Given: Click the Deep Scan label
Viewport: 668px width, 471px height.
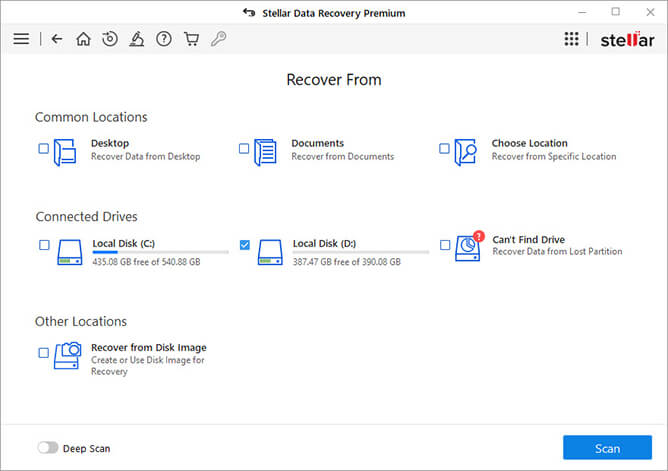Looking at the screenshot, I should tap(86, 448).
